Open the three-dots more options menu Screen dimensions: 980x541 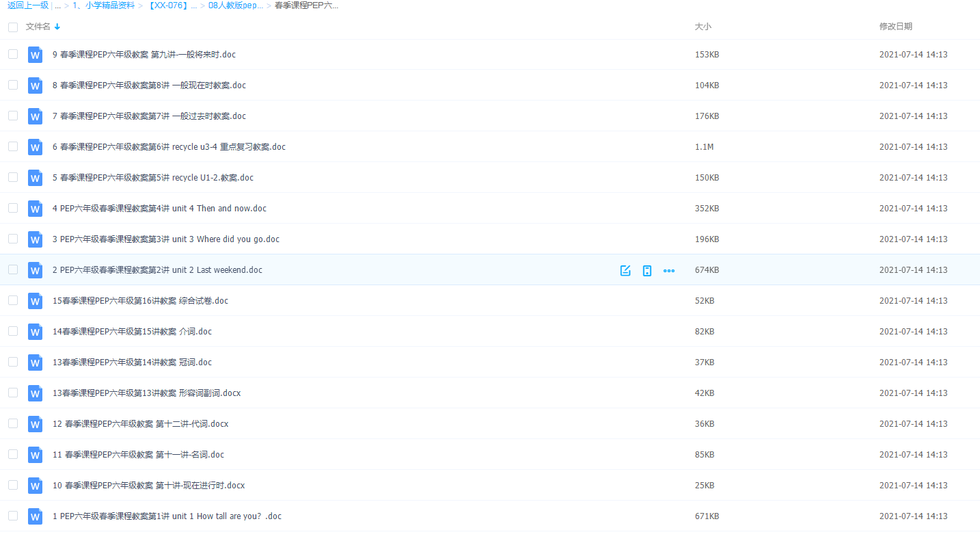668,270
